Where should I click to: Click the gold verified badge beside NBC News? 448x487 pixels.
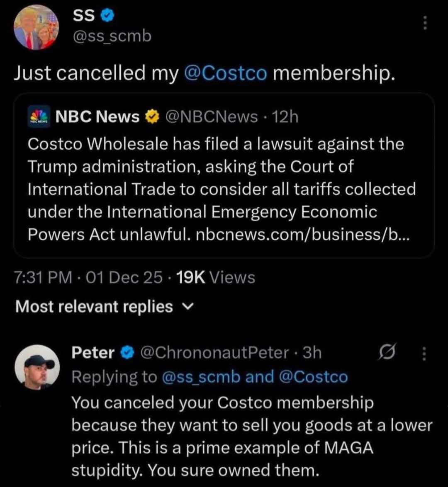tap(152, 117)
